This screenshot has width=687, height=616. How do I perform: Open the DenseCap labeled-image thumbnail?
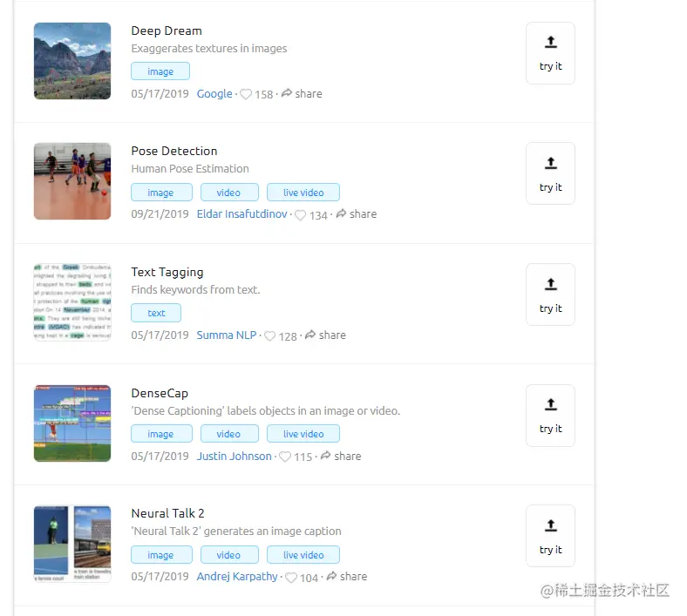tap(72, 423)
